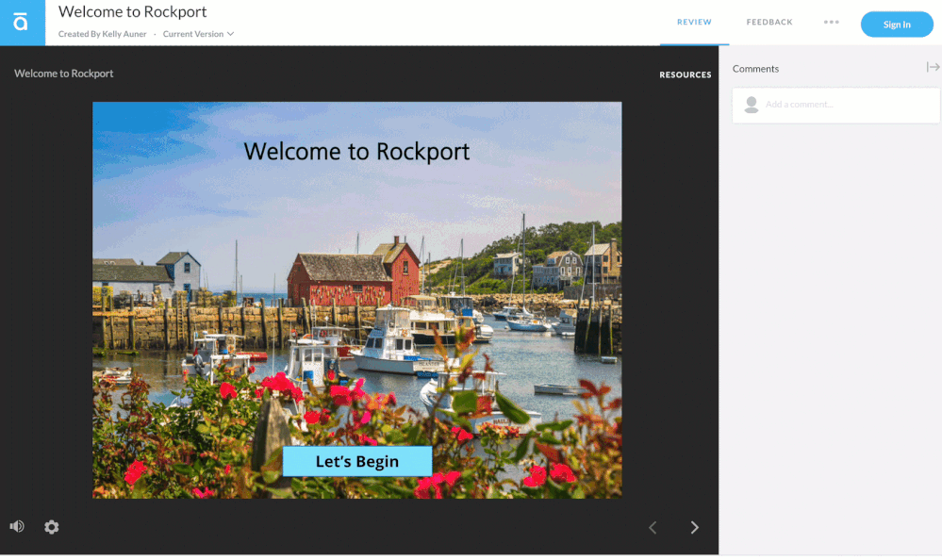Select the slide name label above player
This screenshot has width=942, height=560.
point(64,74)
